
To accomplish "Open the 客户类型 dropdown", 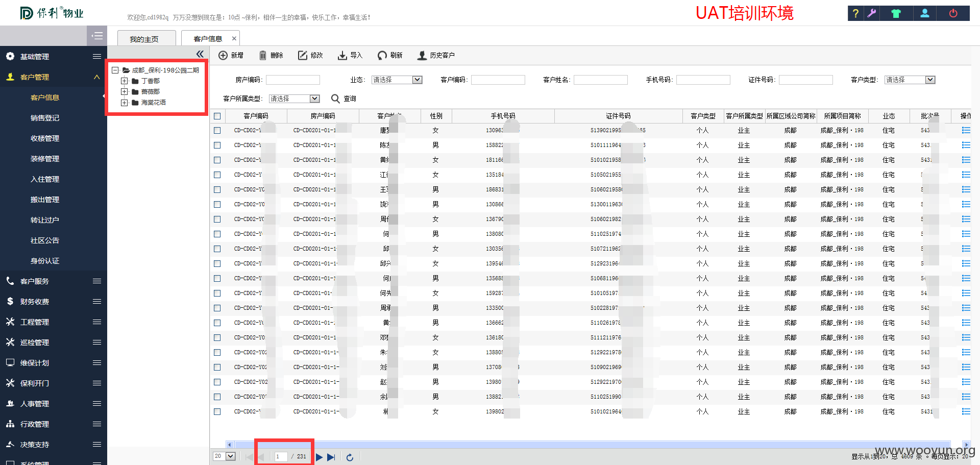I will tap(910, 80).
